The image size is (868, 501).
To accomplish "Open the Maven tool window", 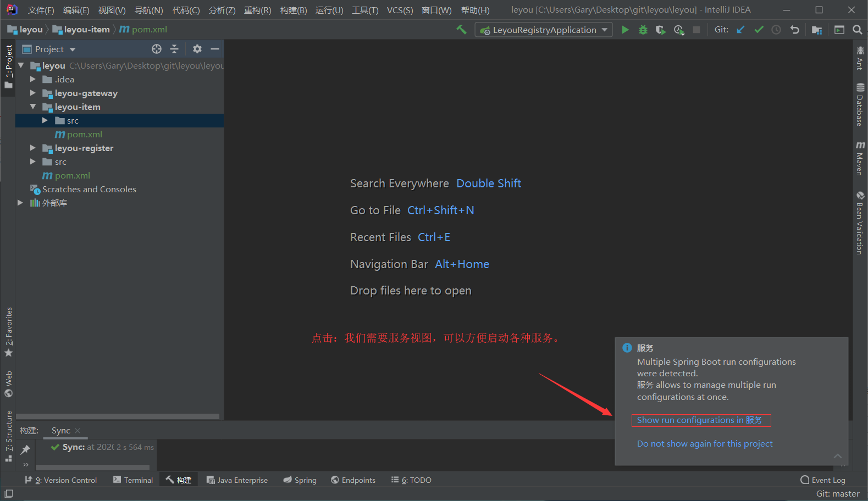I will point(860,158).
